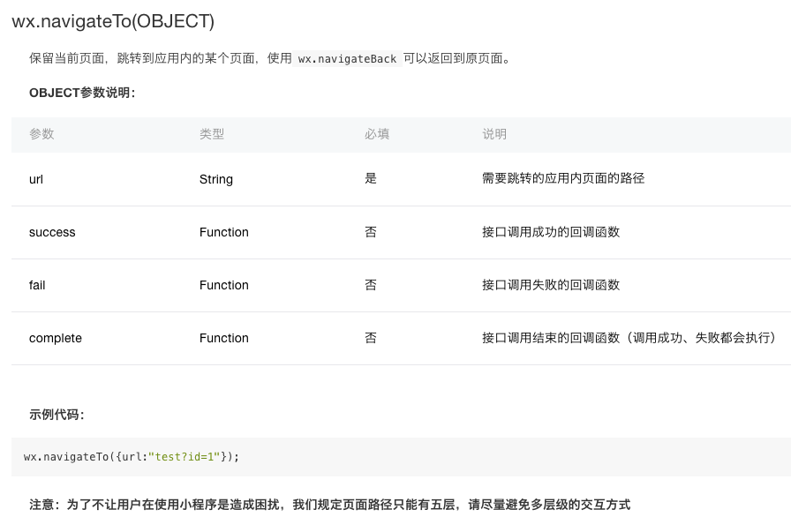Click the 说明 column header
Image resolution: width=791 pixels, height=532 pixels.
(494, 134)
